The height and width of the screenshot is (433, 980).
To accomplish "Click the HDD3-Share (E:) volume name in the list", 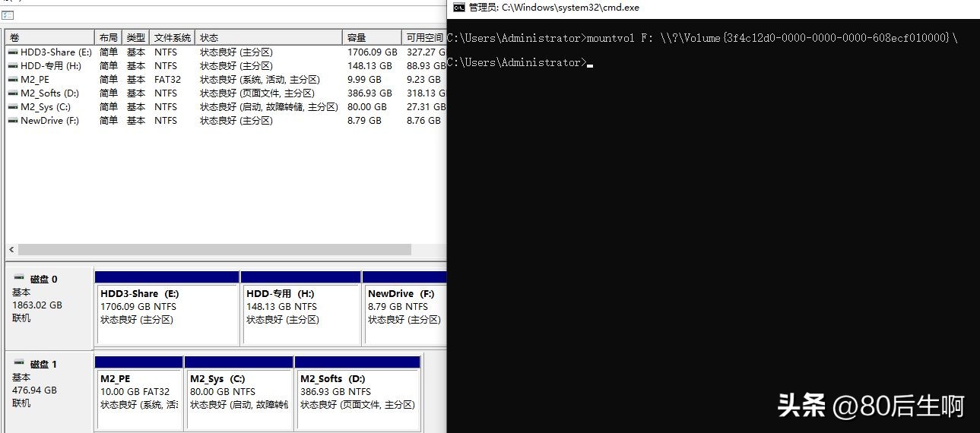I will click(x=56, y=52).
